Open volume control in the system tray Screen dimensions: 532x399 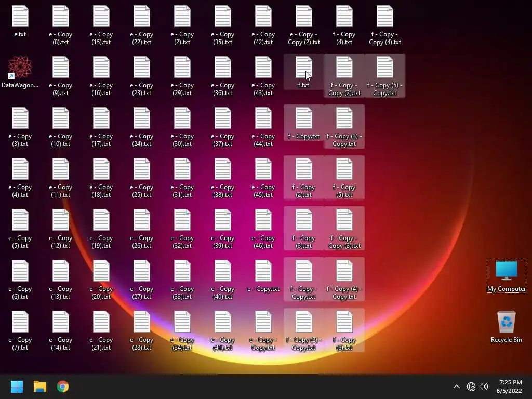[484, 387]
